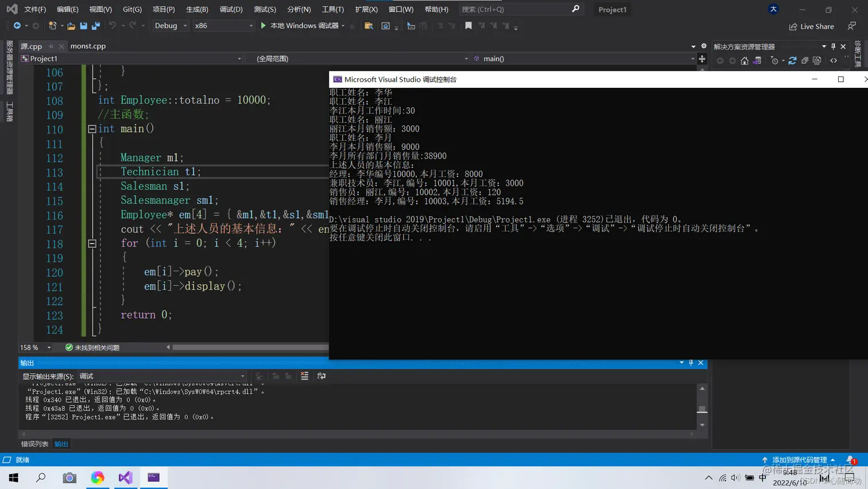The height and width of the screenshot is (489, 868).
Task: Open the Windows Start menu
Action: [x=14, y=478]
